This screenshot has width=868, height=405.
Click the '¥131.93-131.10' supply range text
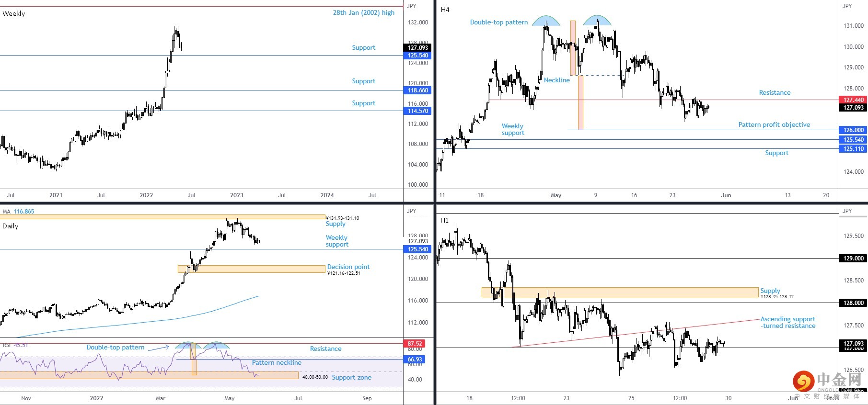tap(342, 218)
